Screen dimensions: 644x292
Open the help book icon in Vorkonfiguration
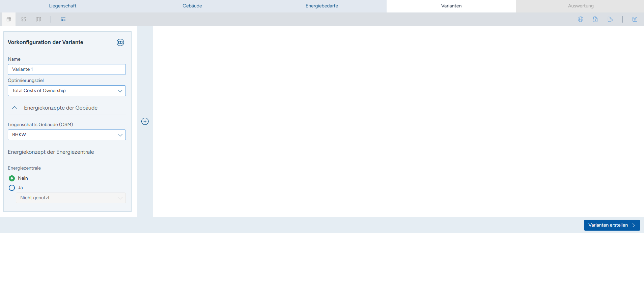coord(120,42)
